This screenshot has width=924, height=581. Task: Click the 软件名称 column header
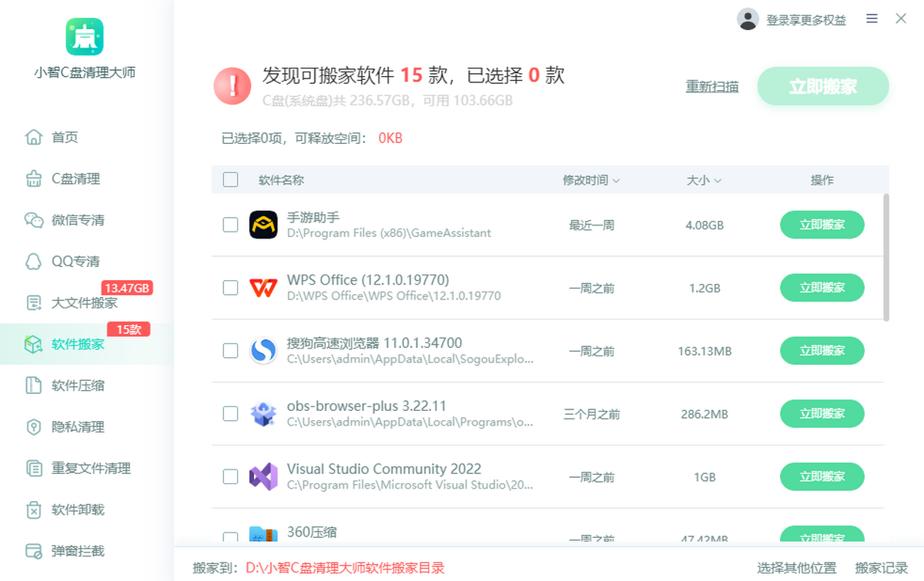(x=281, y=180)
